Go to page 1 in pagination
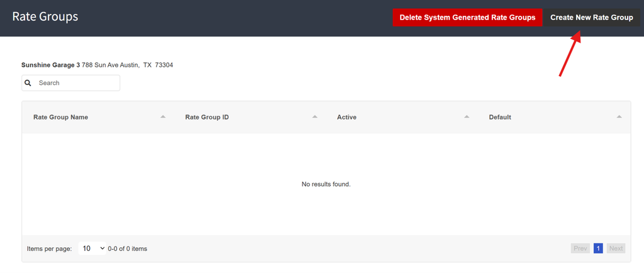 598,248
